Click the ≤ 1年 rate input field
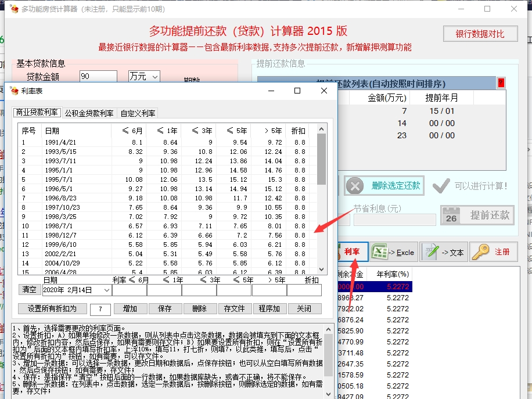This screenshot has width=532, height=399. coord(164,290)
